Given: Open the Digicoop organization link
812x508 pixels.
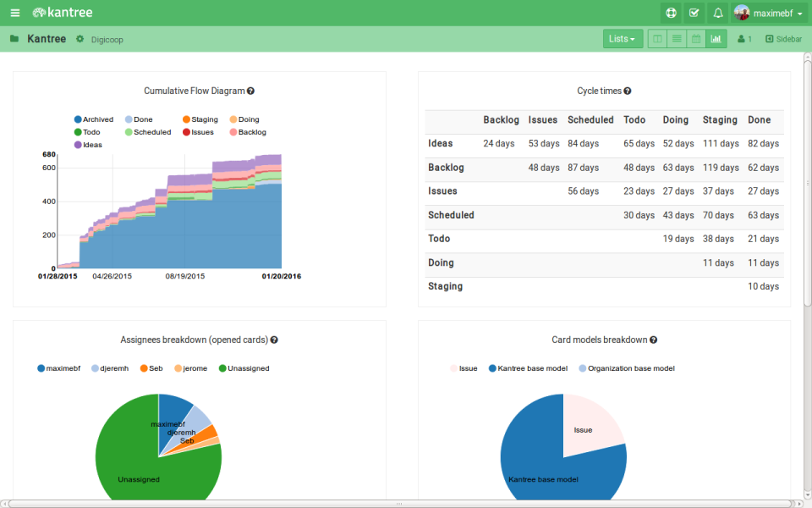Looking at the screenshot, I should (107, 40).
